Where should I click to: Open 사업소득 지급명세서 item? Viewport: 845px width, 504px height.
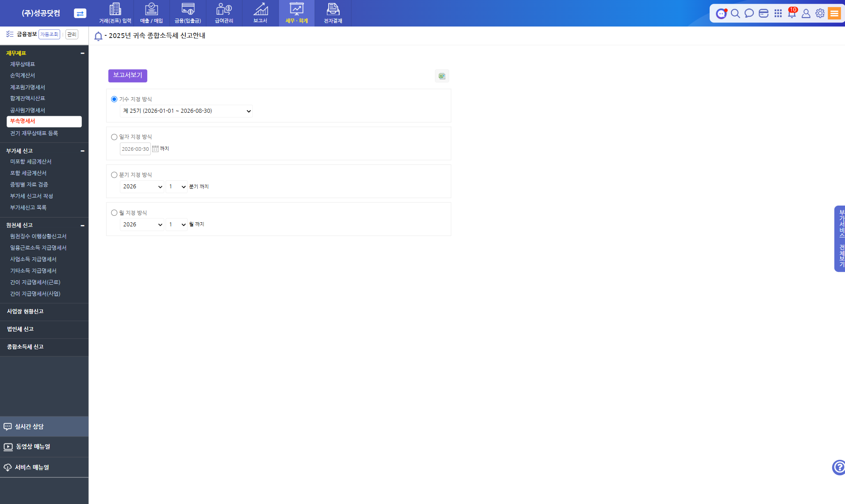tap(33, 260)
